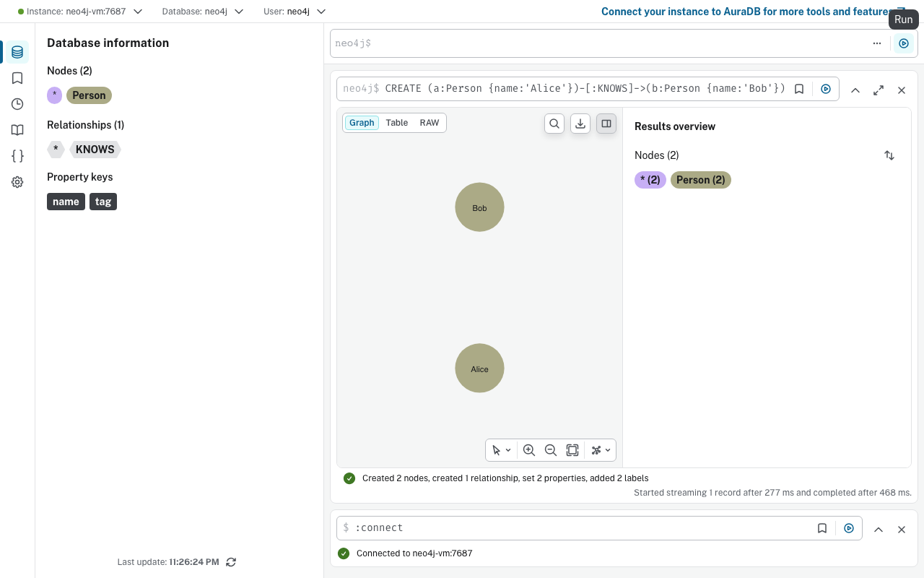Edit the CREATE Person query text

[x=585, y=89]
